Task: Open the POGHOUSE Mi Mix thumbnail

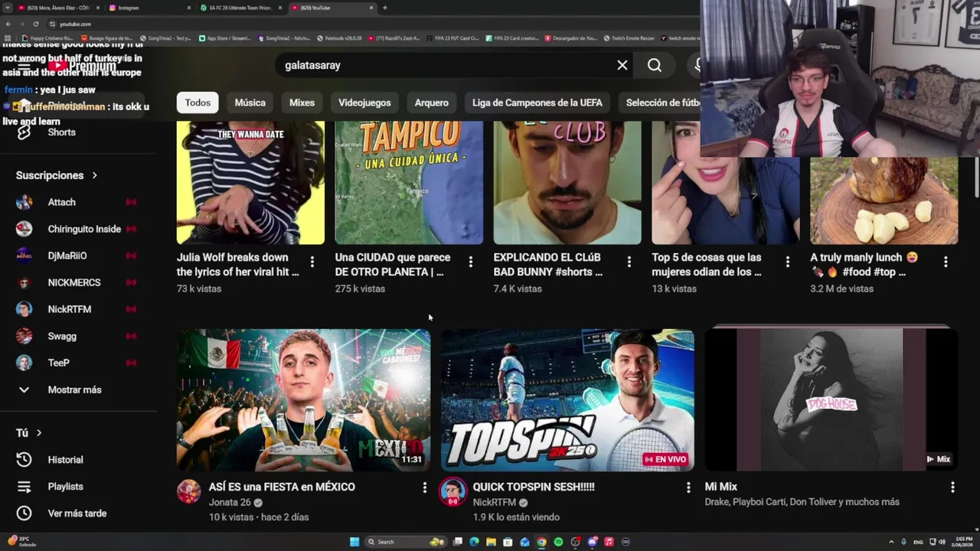Action: (x=831, y=400)
